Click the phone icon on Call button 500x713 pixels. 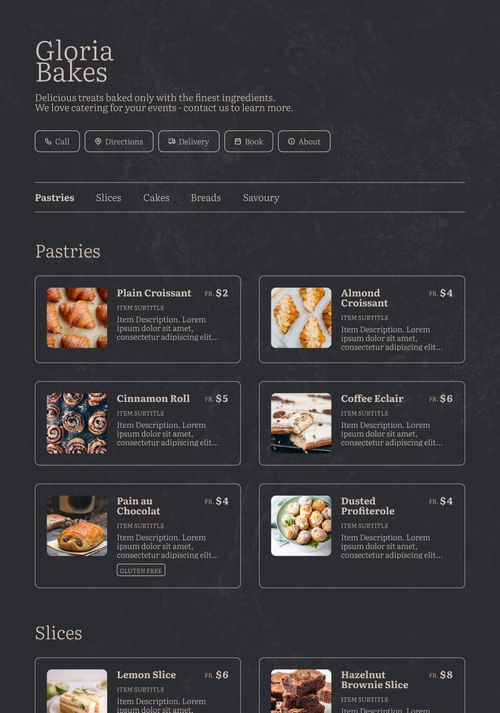pos(48,141)
